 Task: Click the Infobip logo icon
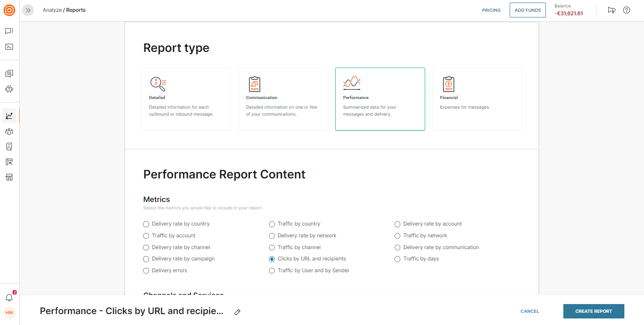coord(9,10)
